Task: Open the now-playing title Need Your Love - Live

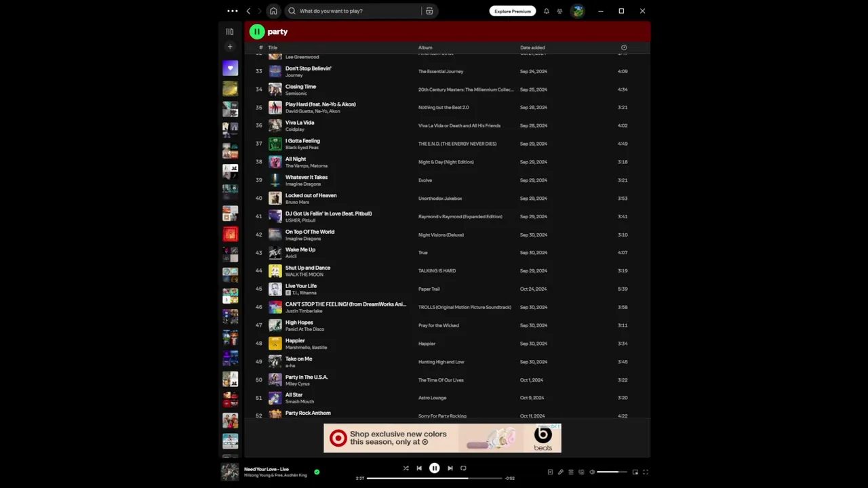Action: tap(267, 469)
